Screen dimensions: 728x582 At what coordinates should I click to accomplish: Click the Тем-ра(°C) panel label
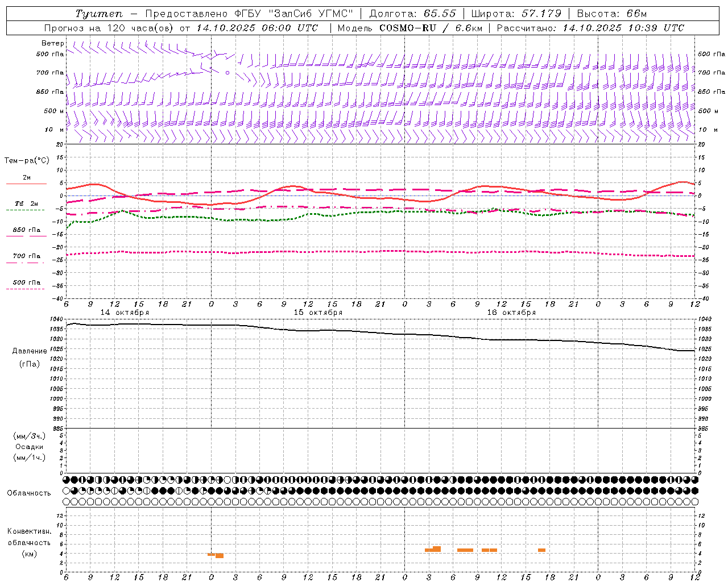tap(27, 161)
